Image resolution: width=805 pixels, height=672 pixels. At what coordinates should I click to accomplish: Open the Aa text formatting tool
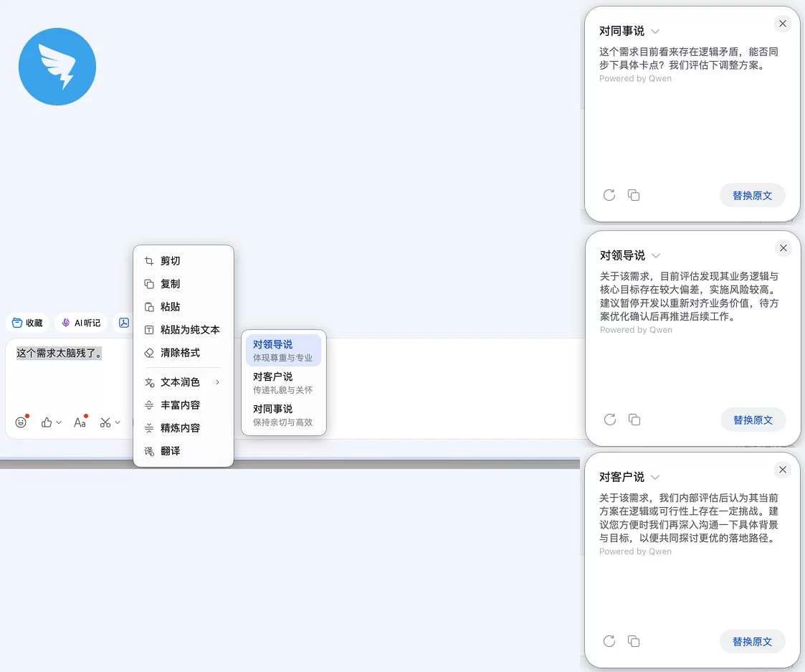pos(80,422)
